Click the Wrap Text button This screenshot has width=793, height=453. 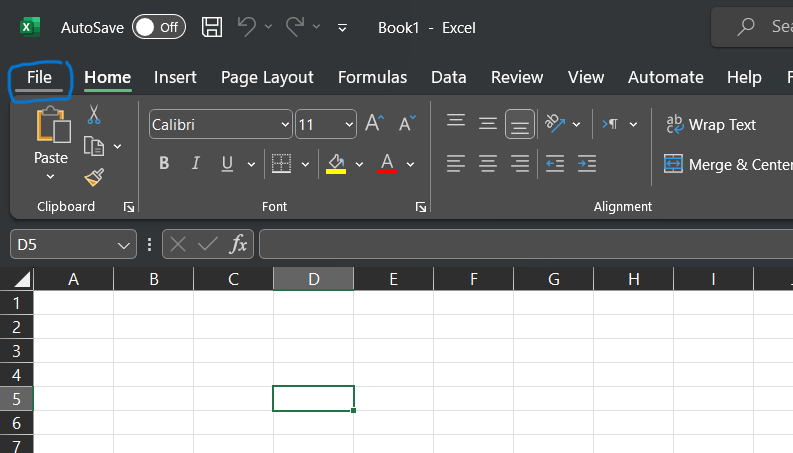[x=711, y=124]
